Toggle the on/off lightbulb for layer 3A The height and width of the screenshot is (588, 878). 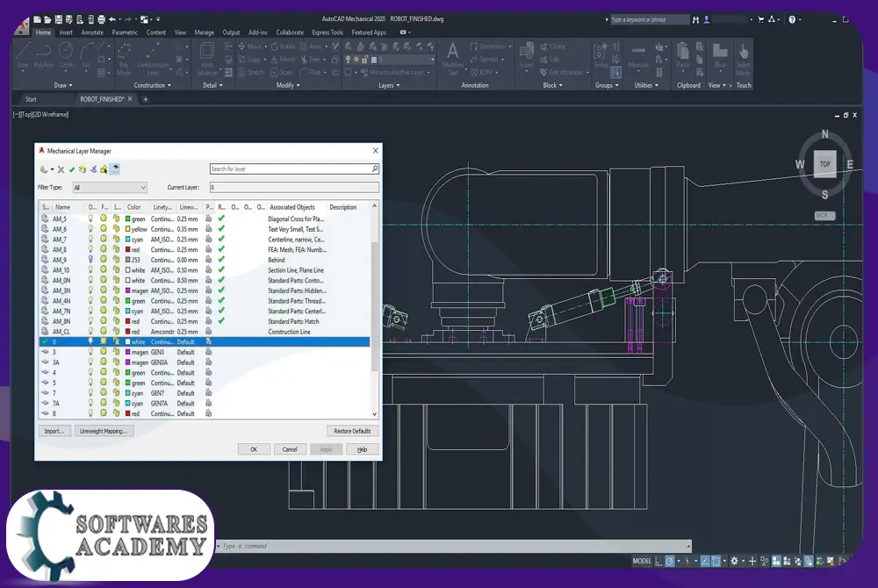point(90,362)
